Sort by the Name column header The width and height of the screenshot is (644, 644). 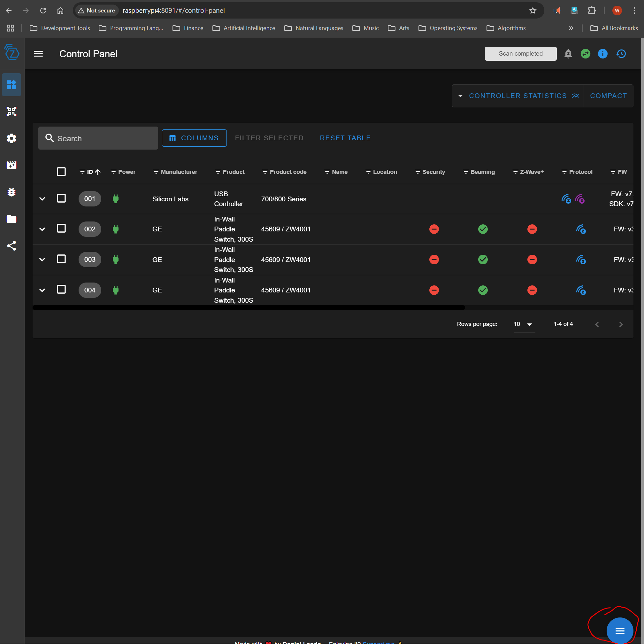[x=340, y=172]
